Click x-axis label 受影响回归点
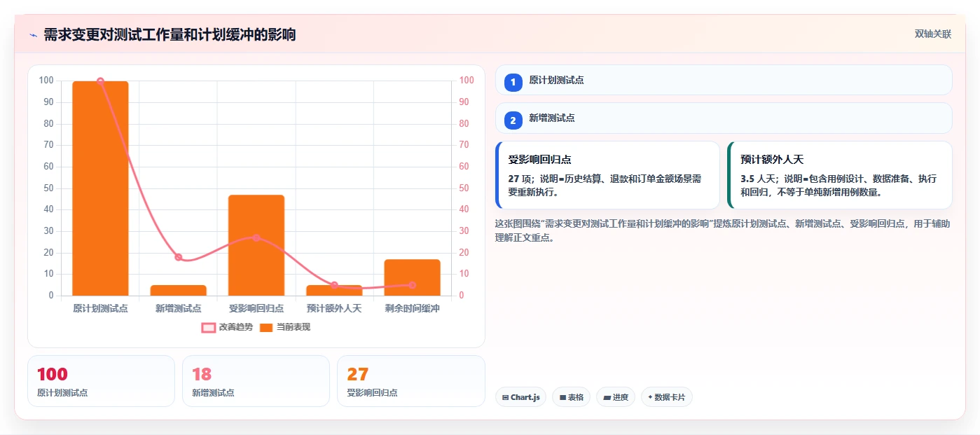Screen dimensions: 980x435 (x=256, y=308)
